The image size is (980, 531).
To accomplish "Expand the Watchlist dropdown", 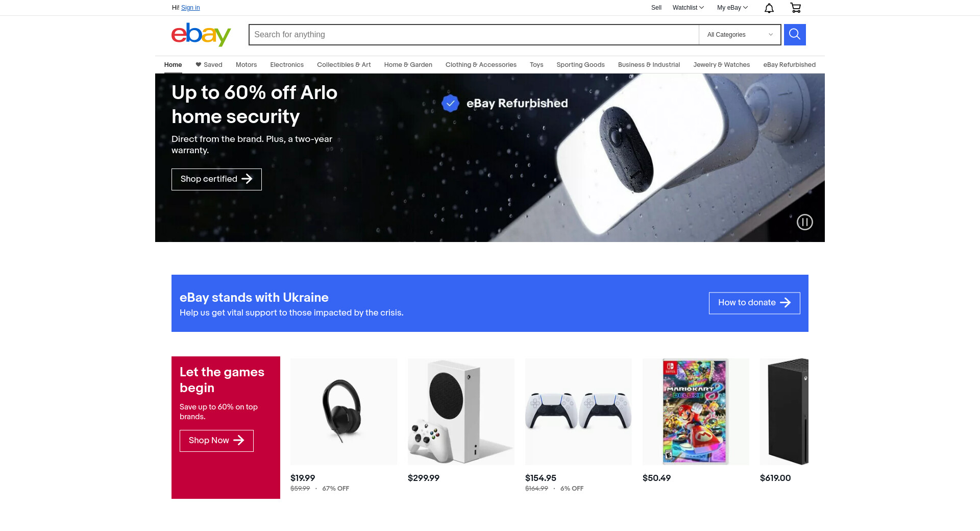I will (x=688, y=8).
